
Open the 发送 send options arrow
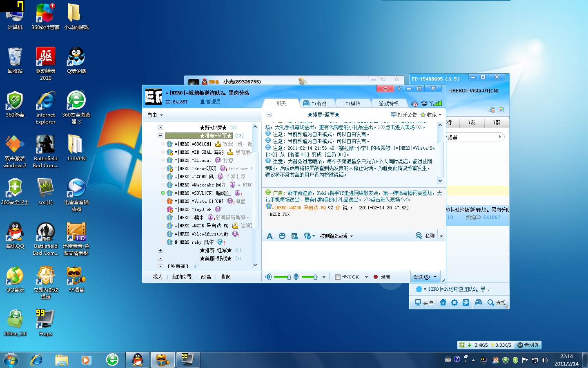click(435, 277)
